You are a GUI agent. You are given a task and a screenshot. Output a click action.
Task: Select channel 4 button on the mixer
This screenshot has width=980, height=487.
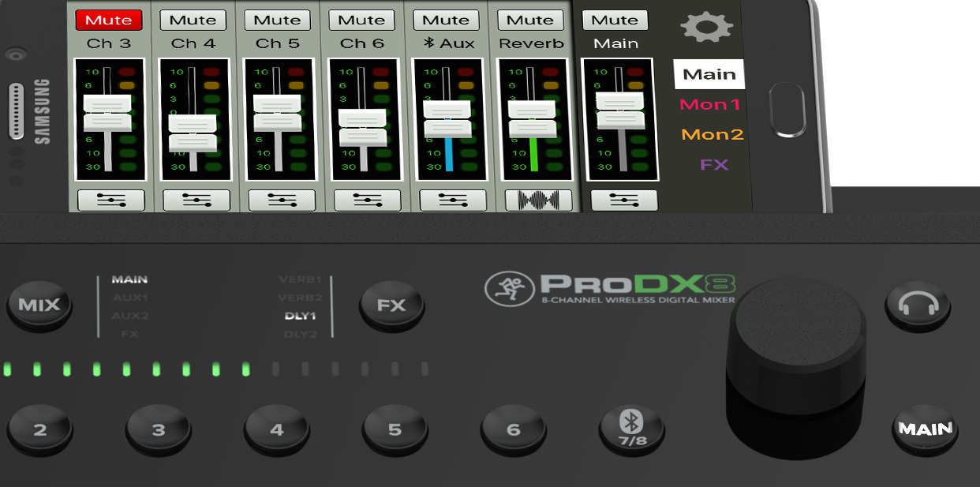click(x=277, y=430)
